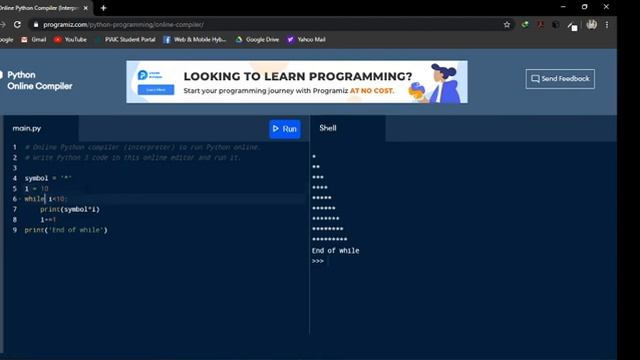Open the Yahoo Mail bookmark
The height and width of the screenshot is (360, 640).
coord(306,40)
